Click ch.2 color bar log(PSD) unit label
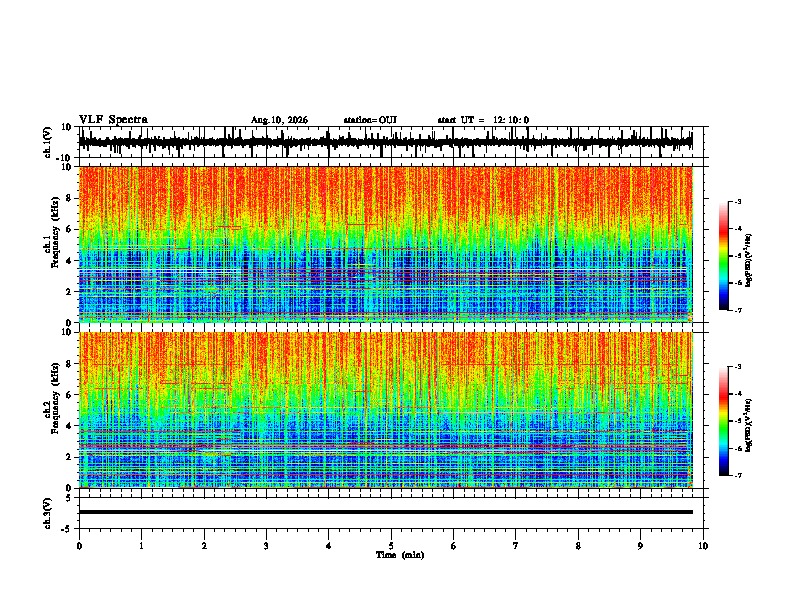Viewport: 792px width, 612px height. 749,425
